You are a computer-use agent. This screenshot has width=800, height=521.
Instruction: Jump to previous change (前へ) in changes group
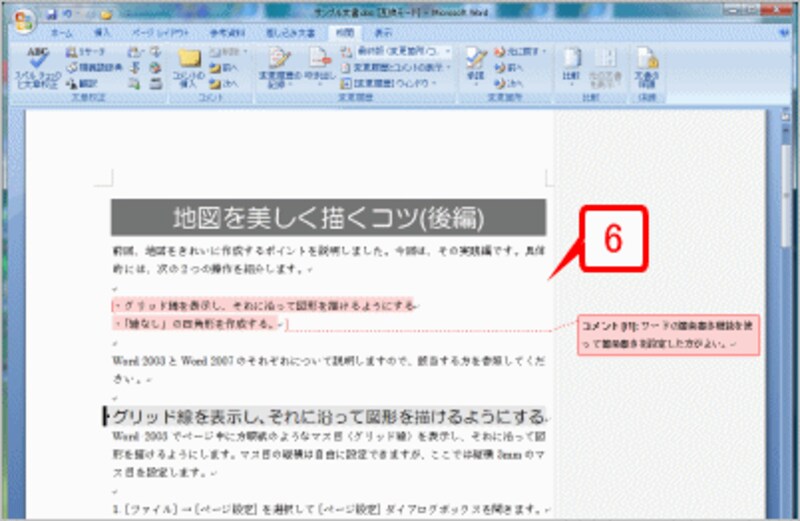click(508, 67)
